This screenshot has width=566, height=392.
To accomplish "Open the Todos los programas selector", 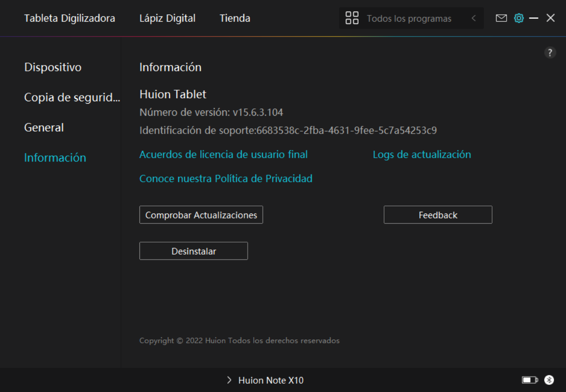I will (411, 18).
